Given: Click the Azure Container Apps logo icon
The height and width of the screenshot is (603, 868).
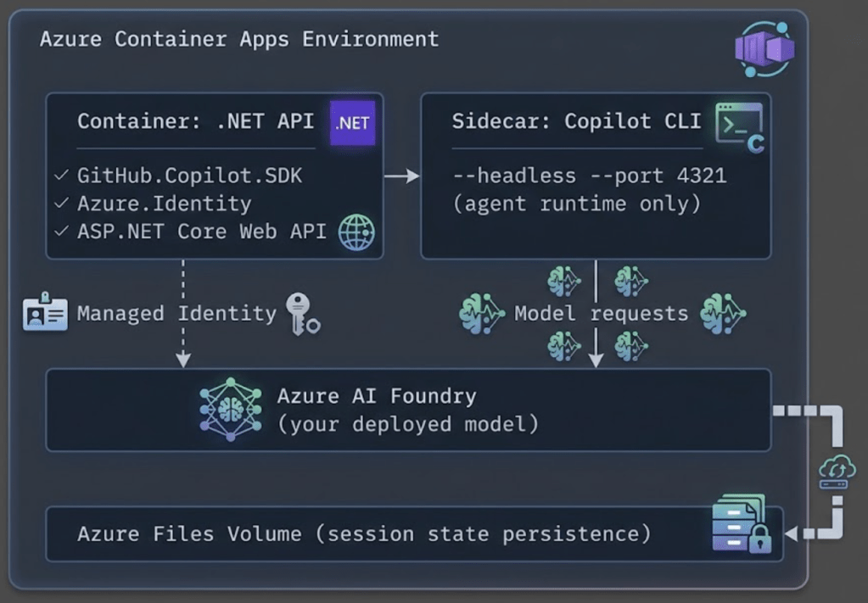Looking at the screenshot, I should (764, 48).
